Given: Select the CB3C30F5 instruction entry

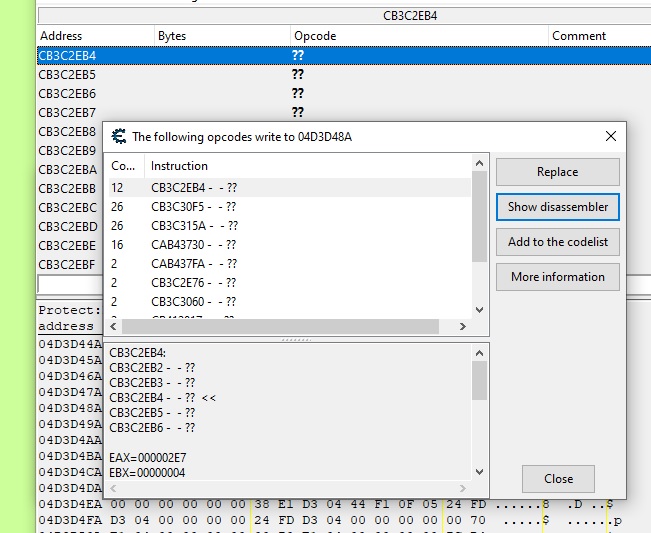Looking at the screenshot, I should click(194, 207).
